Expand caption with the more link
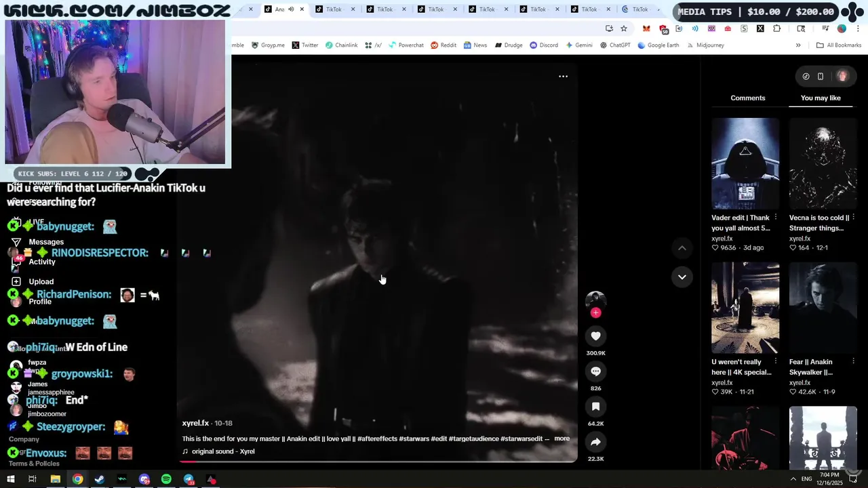Viewport: 868px width, 488px height. pos(561,439)
